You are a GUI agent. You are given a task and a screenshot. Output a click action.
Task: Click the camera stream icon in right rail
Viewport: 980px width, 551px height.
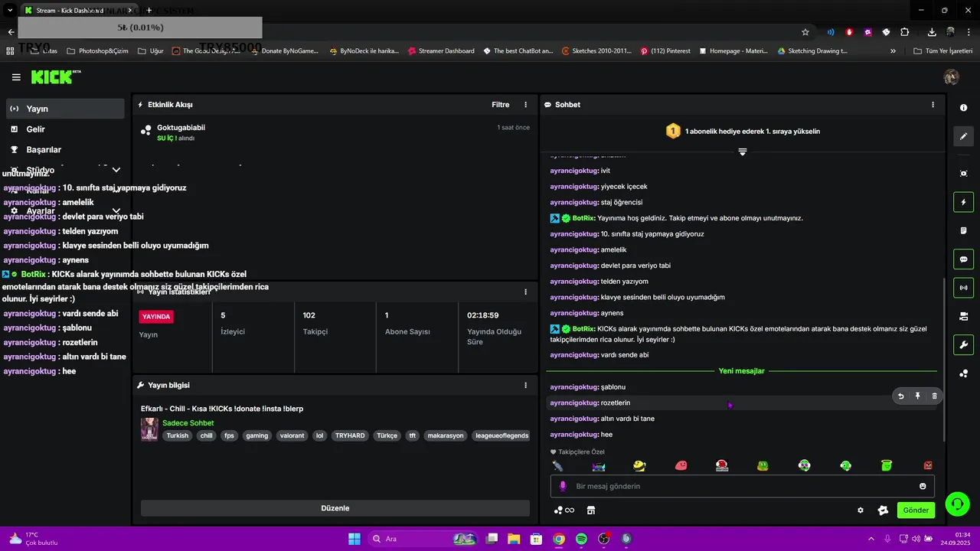963,316
